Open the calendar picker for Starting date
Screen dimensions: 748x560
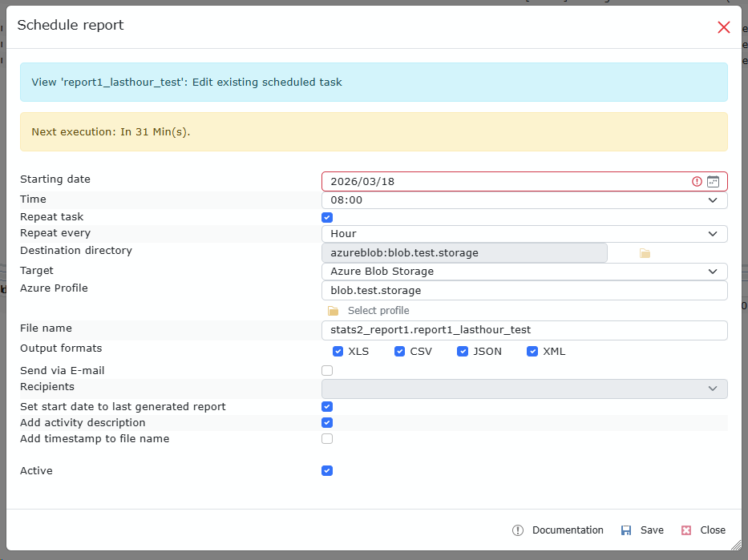[x=713, y=182]
